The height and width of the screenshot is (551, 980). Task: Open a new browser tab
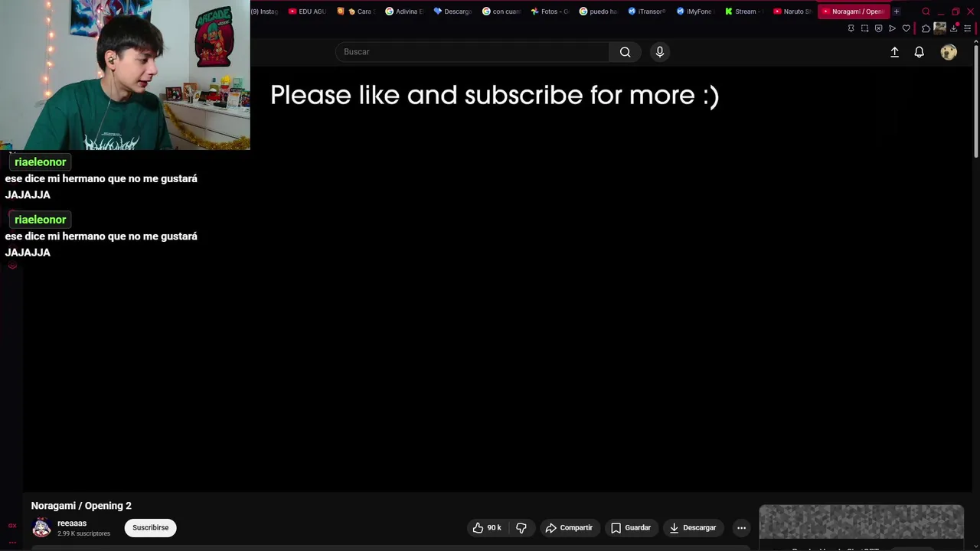[896, 11]
